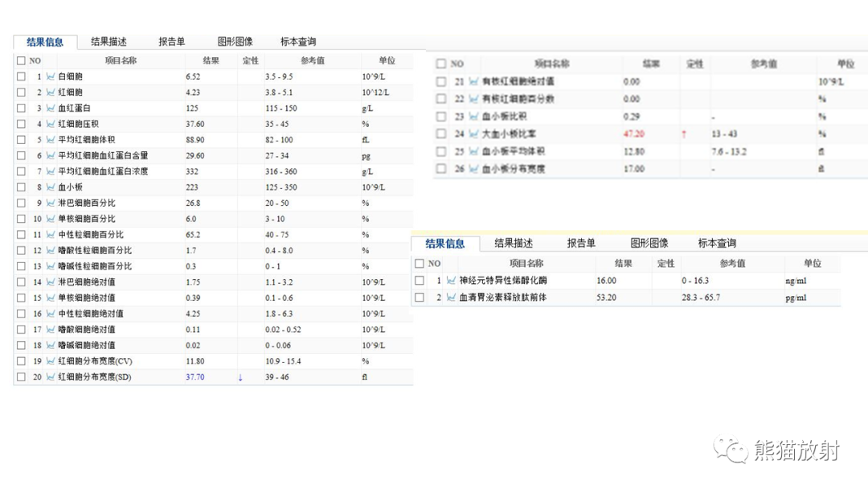
Task: Open the trend chart icon for 血小板
Action: 51,187
